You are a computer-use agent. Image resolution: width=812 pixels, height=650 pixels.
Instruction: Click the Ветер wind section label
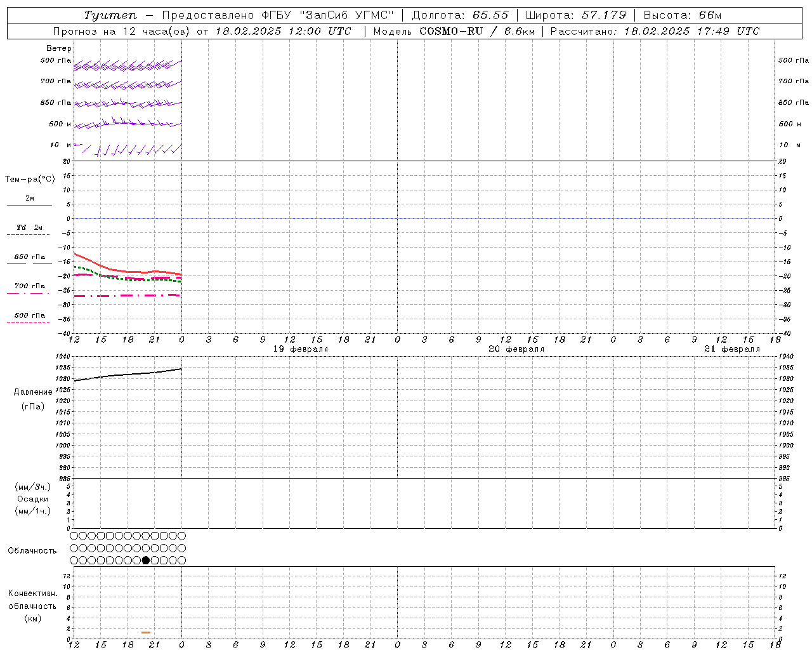click(x=58, y=48)
